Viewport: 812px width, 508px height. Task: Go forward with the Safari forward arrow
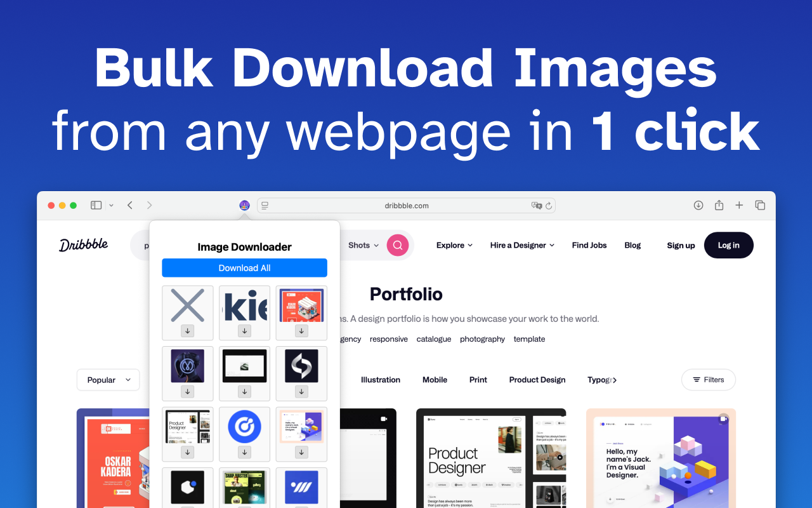coord(150,205)
